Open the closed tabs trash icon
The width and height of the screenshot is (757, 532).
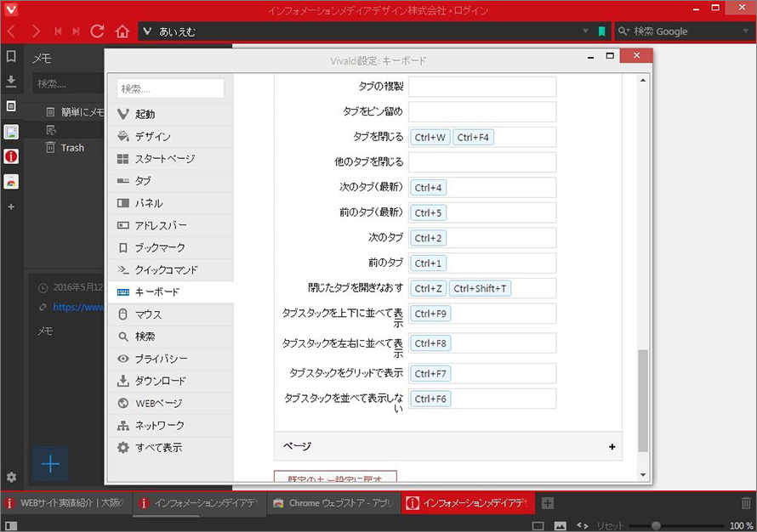pyautogui.click(x=746, y=503)
